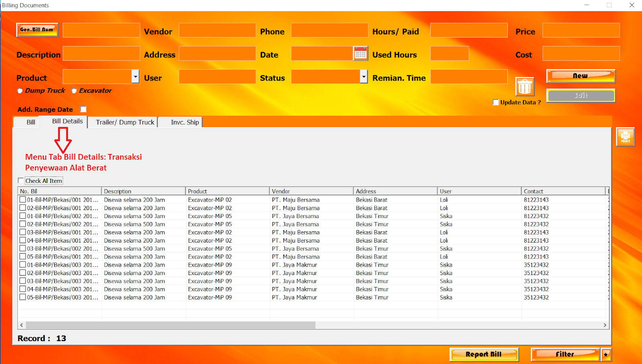Check the box for bill 01-Bill-MiP/Bekasi/001
The height and width of the screenshot is (364, 642).
pyautogui.click(x=23, y=199)
